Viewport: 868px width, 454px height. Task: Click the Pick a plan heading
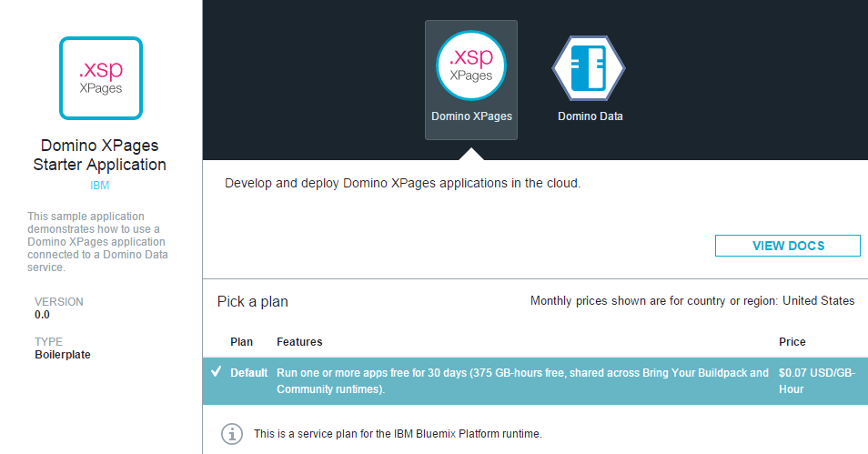click(x=252, y=302)
